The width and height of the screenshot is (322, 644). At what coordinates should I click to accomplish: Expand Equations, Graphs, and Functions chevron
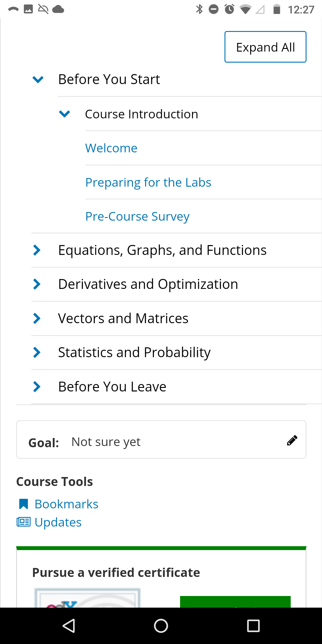(x=37, y=250)
